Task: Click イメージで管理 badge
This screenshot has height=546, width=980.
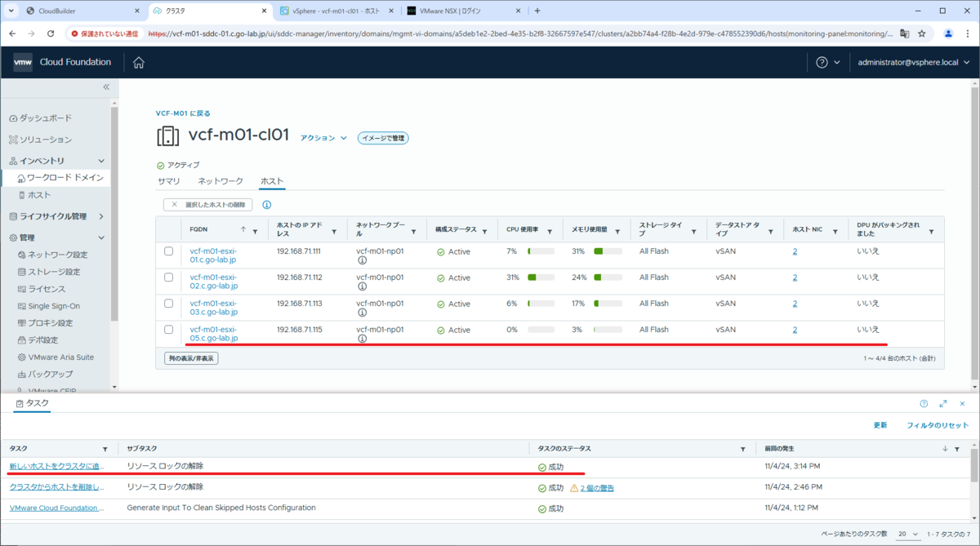Action: click(x=383, y=138)
